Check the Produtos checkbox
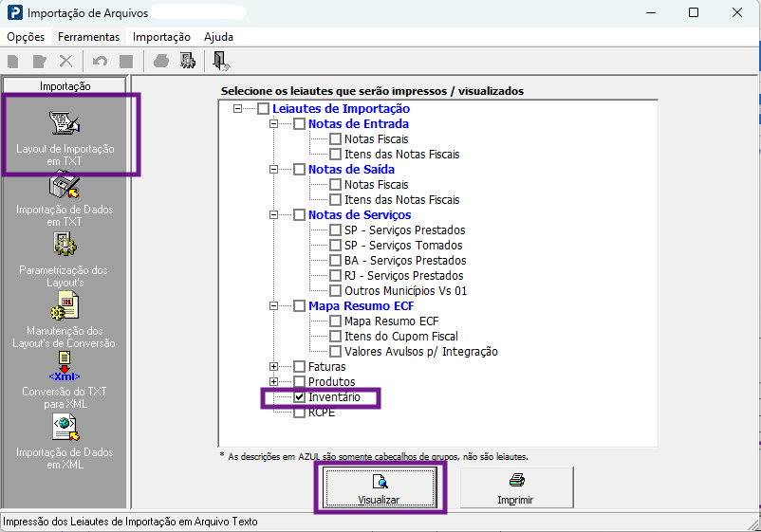This screenshot has height=532, width=761. point(300,381)
